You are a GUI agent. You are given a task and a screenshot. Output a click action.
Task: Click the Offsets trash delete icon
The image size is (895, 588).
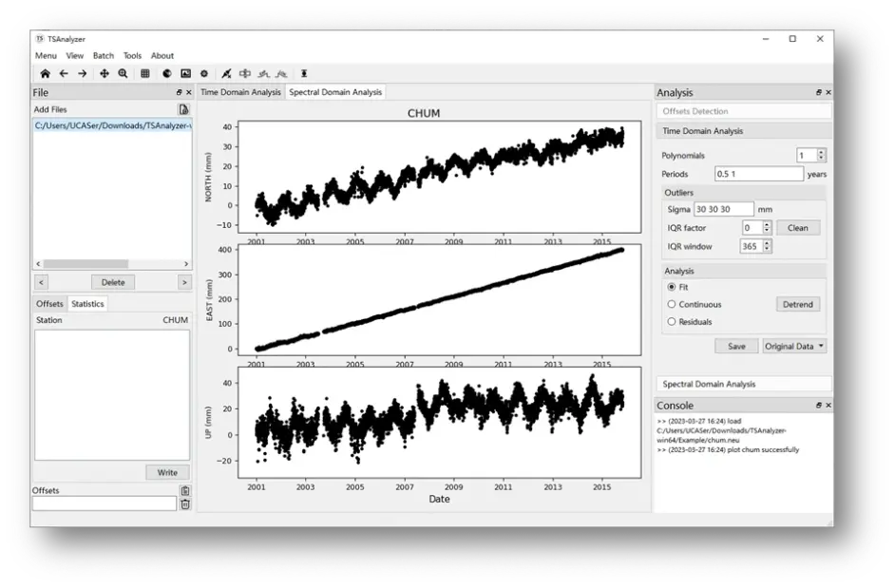pos(185,504)
